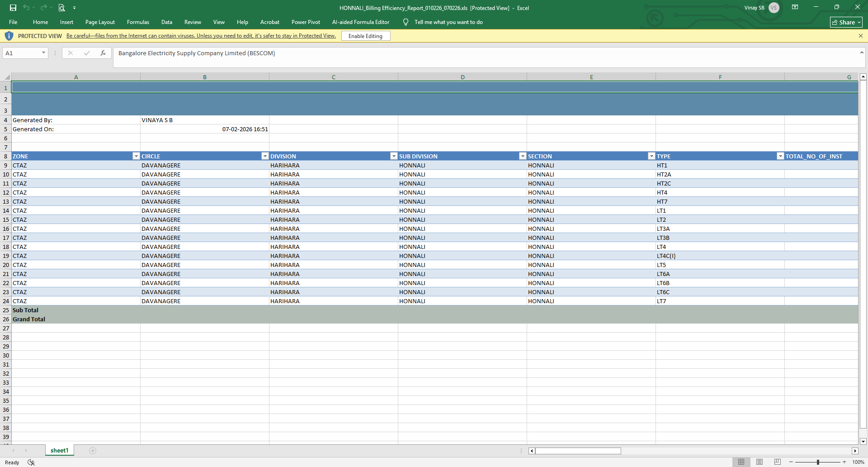Open the Power Pivot ribbon tab
The width and height of the screenshot is (868, 467).
click(x=306, y=22)
